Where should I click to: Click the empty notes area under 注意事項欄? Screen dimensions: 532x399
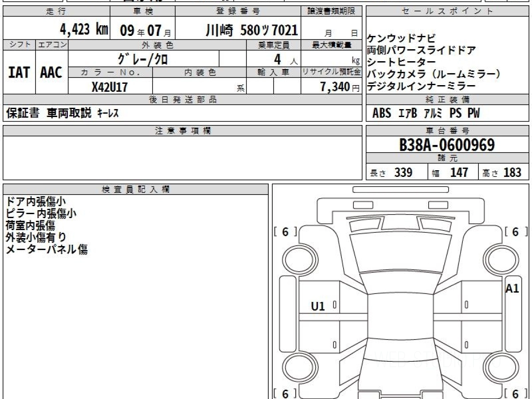point(183,158)
